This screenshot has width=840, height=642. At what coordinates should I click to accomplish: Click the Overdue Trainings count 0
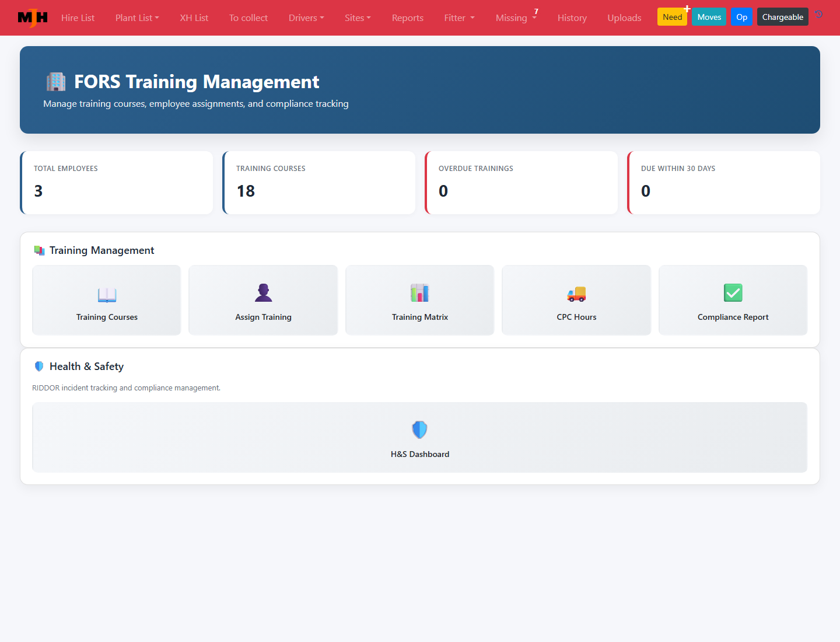(443, 191)
